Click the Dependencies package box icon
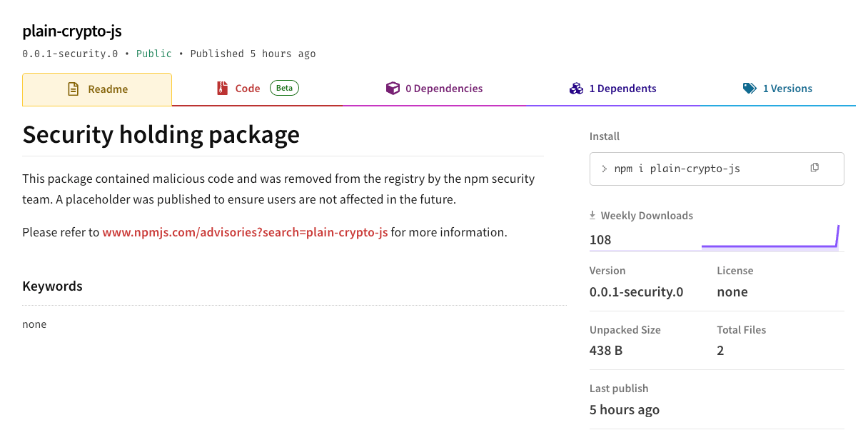This screenshot has height=430, width=868. point(393,88)
